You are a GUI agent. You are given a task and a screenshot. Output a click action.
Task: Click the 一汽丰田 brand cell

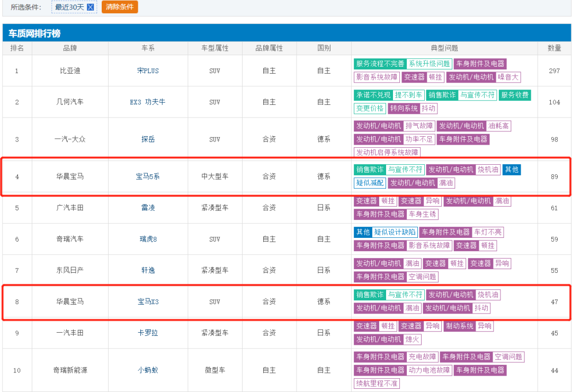point(70,333)
